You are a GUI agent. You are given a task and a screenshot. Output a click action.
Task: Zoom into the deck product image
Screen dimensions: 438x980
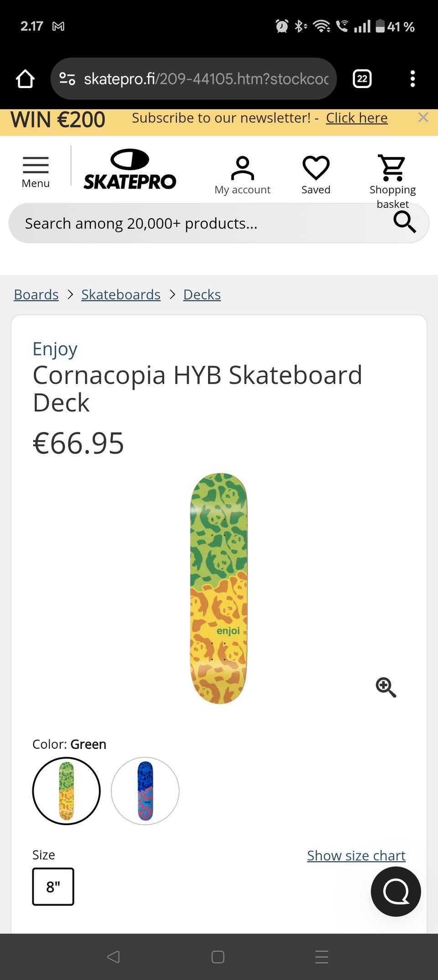(386, 687)
